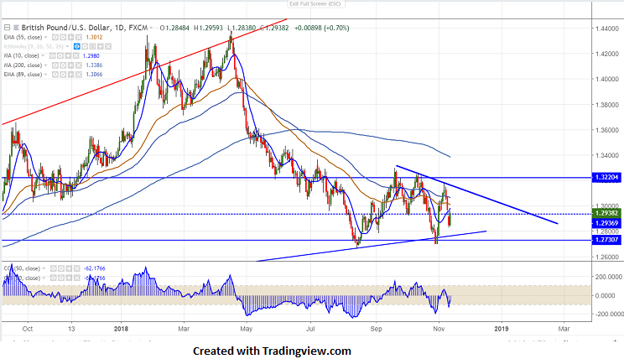Click the green 1.29382 current price label

pyautogui.click(x=607, y=214)
